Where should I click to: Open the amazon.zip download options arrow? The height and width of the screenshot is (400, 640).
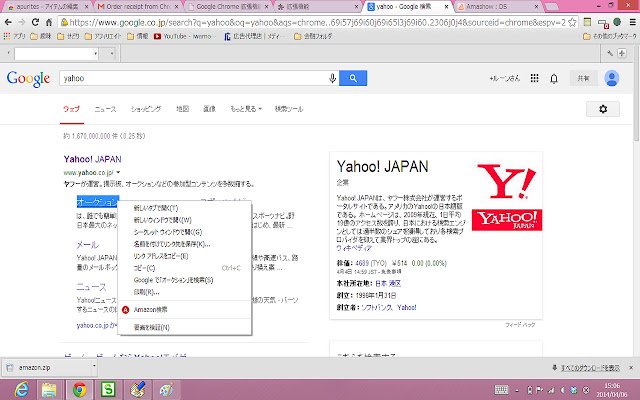click(94, 366)
